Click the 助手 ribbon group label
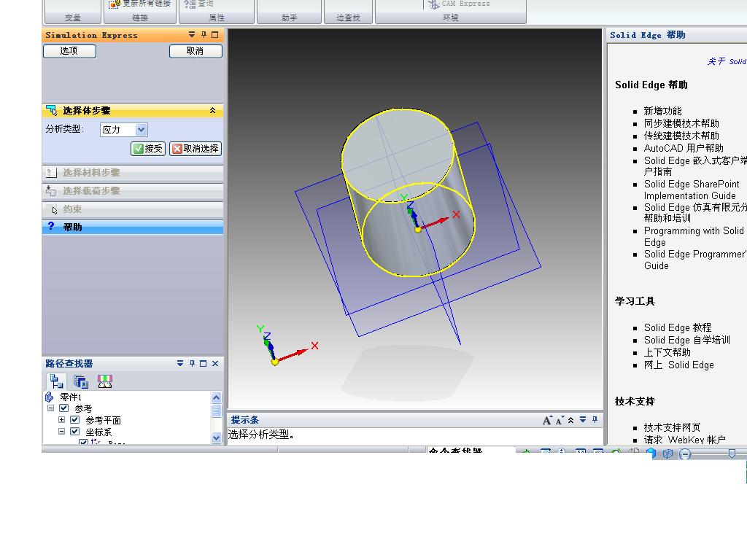 289,17
